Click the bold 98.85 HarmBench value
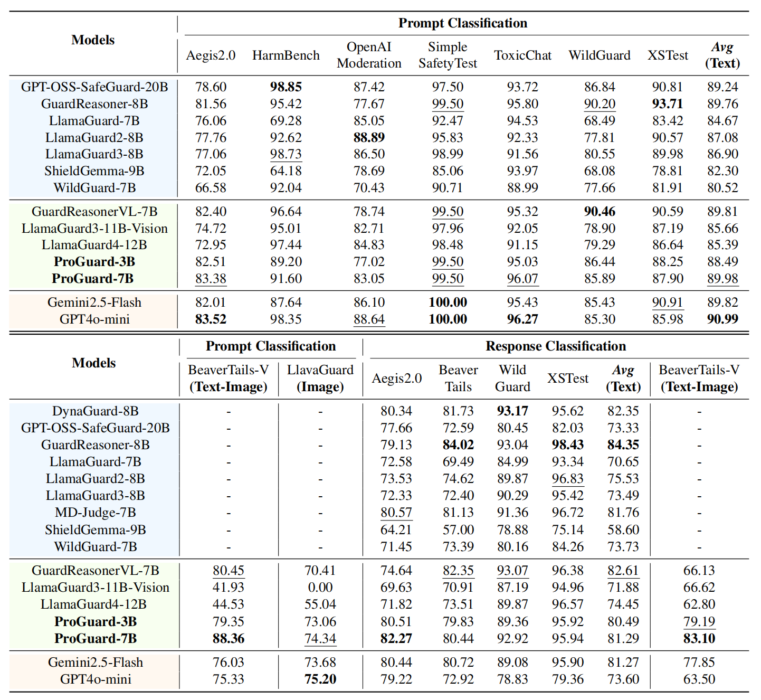This screenshot has width=761, height=700. (x=286, y=87)
